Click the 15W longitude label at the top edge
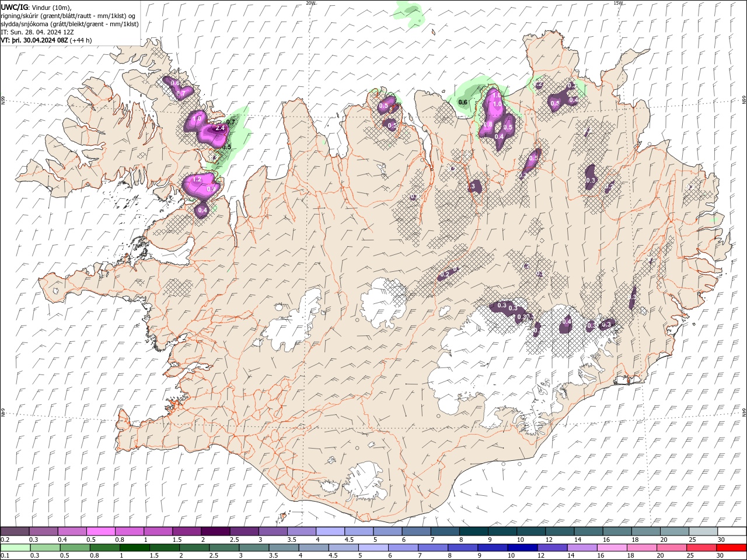Image resolution: width=747 pixels, height=560 pixels. (x=619, y=3)
